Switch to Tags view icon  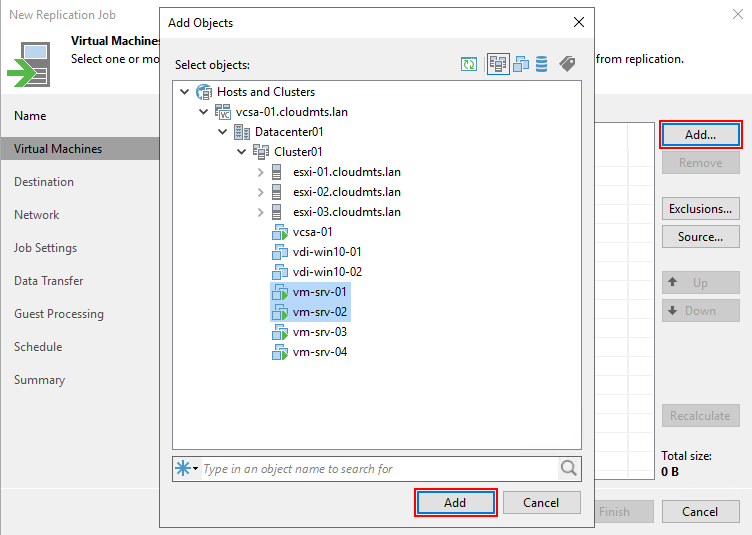click(567, 65)
